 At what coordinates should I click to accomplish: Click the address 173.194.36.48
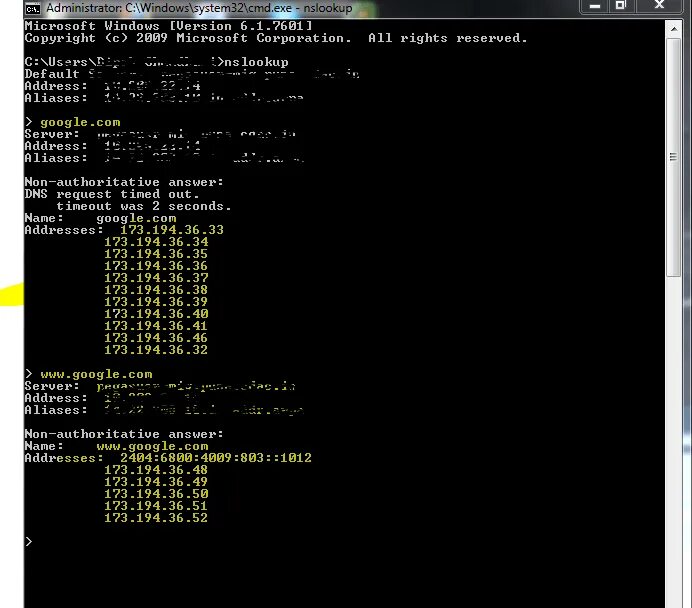click(156, 470)
